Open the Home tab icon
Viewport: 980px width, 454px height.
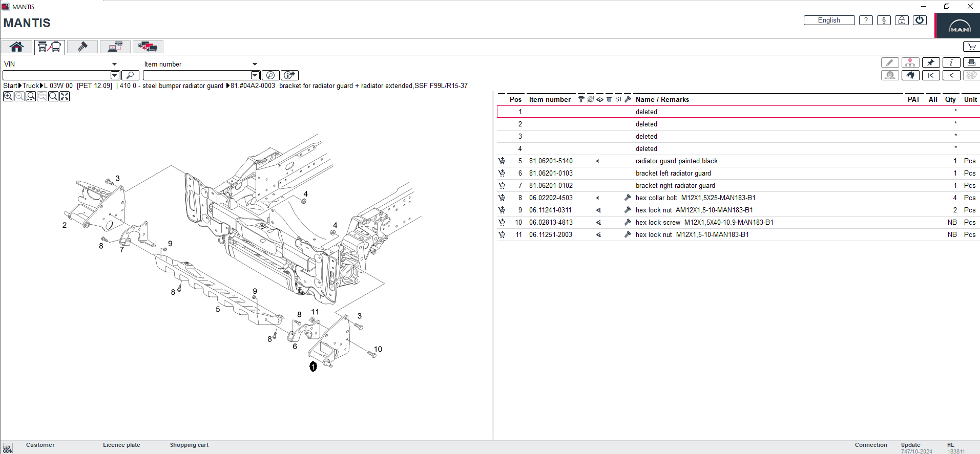(x=17, y=47)
